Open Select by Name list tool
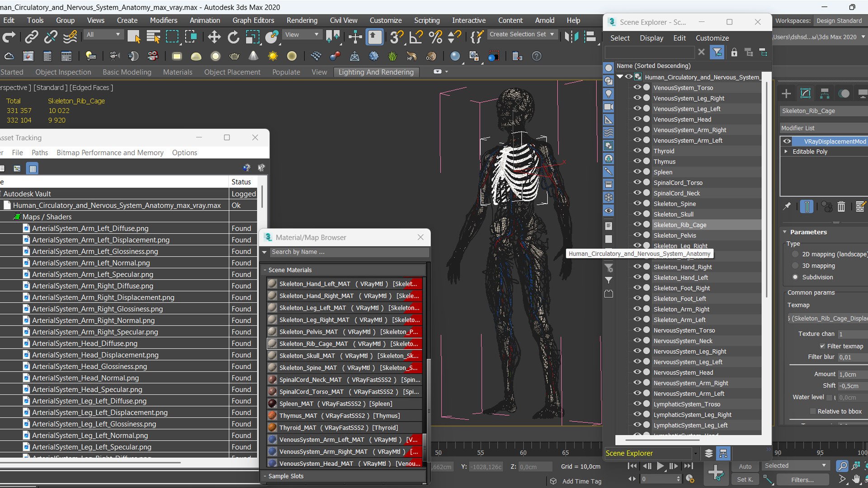 click(x=153, y=37)
